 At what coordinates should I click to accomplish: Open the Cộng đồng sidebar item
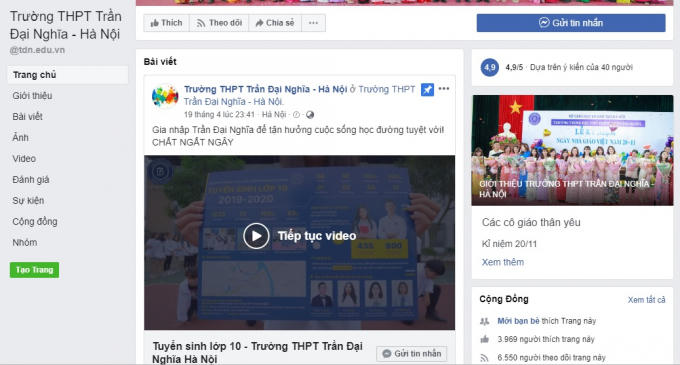coord(35,222)
